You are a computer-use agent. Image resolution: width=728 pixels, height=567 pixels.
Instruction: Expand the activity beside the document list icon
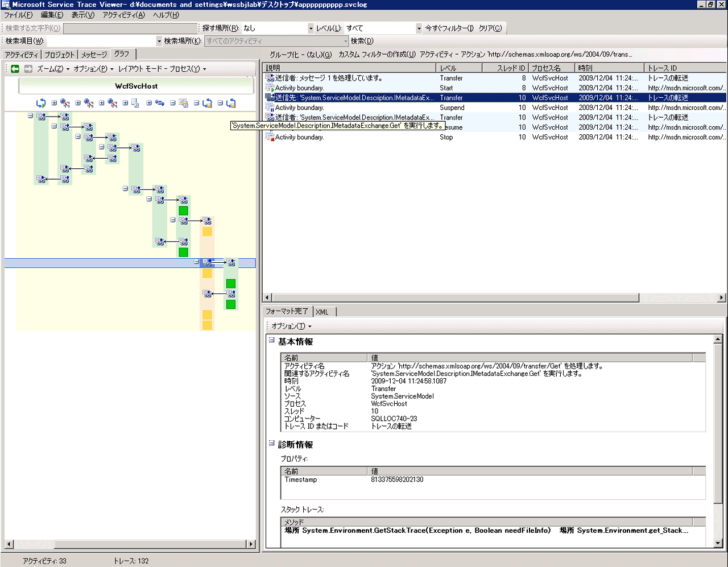(125, 103)
